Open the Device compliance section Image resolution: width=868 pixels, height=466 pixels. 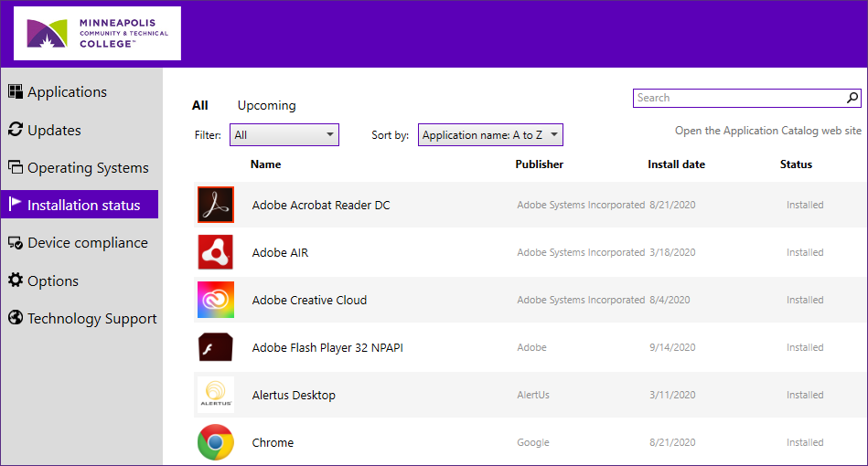point(88,243)
